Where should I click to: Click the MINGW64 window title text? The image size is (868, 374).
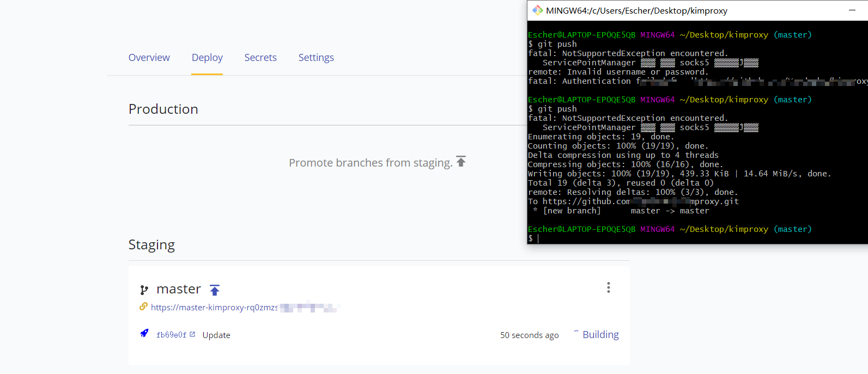[x=636, y=10]
